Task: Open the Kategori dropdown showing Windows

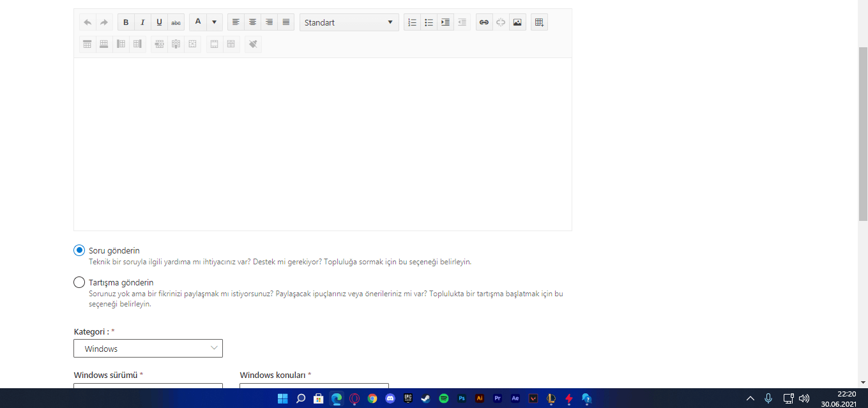Action: click(148, 349)
